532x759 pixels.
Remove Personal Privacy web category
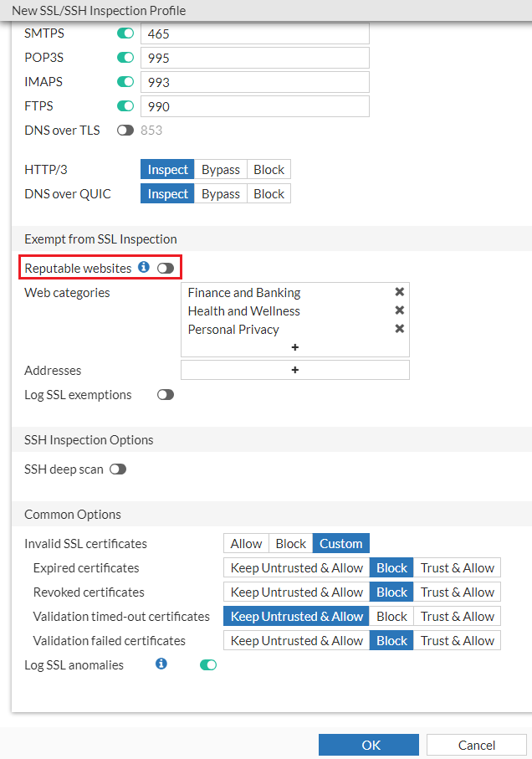399,329
